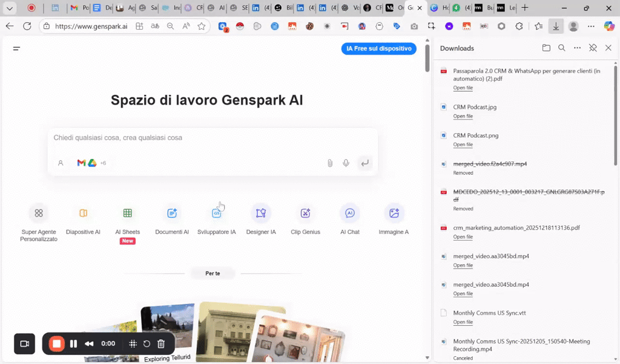Open the Diapositive AI tool

point(83,220)
